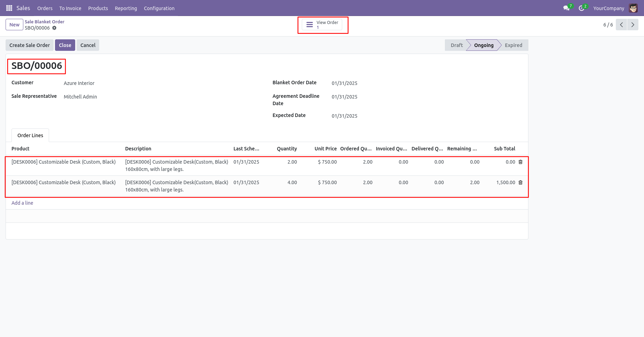Image resolution: width=644 pixels, height=337 pixels.
Task: Select the Draft status stage
Action: click(456, 45)
